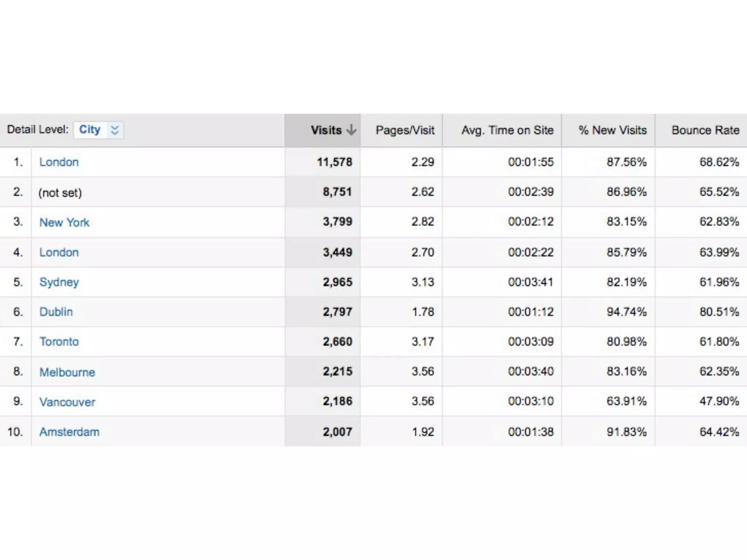Viewport: 747px width, 560px height.
Task: Open the Melbourne city link
Action: 67,372
